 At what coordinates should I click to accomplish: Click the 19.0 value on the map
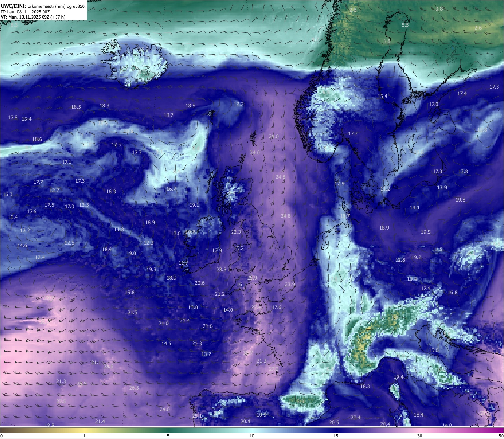tap(131, 254)
